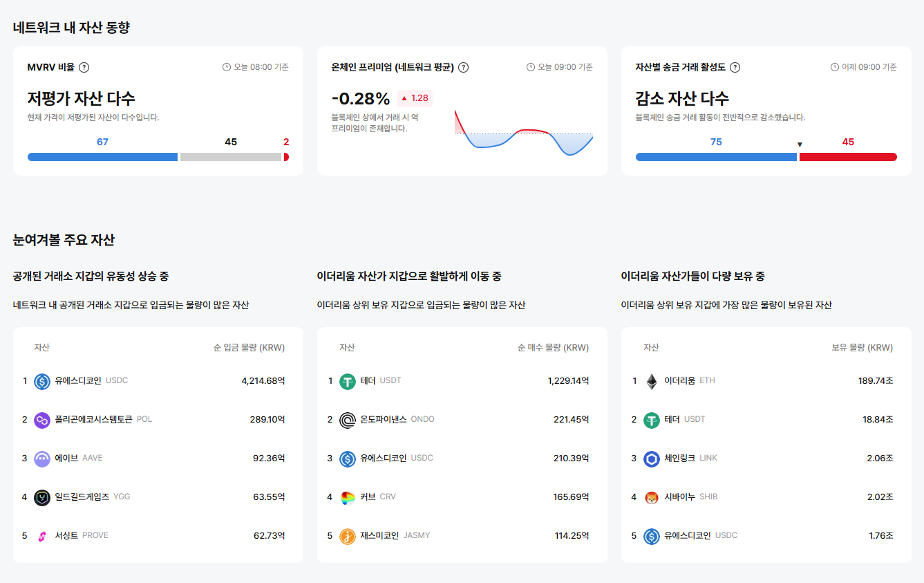Click the red 45 segment of 송금 activity bar
The width and height of the screenshot is (924, 583).
(x=847, y=157)
